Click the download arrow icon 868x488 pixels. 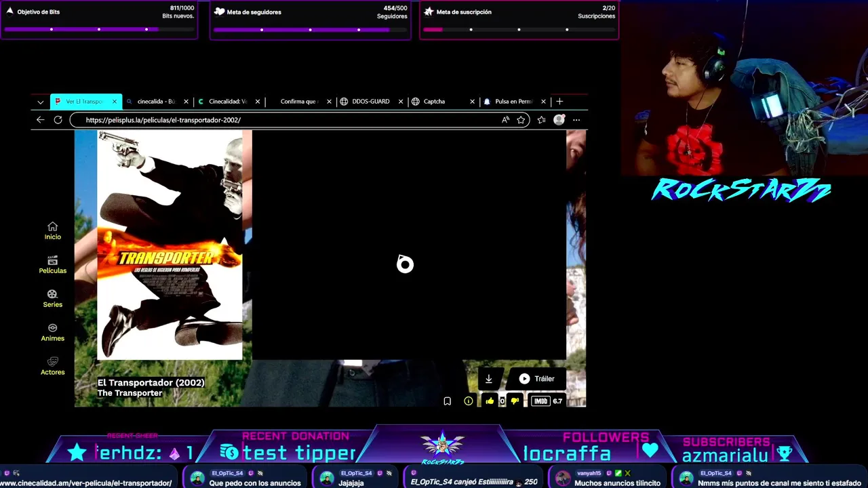click(488, 379)
